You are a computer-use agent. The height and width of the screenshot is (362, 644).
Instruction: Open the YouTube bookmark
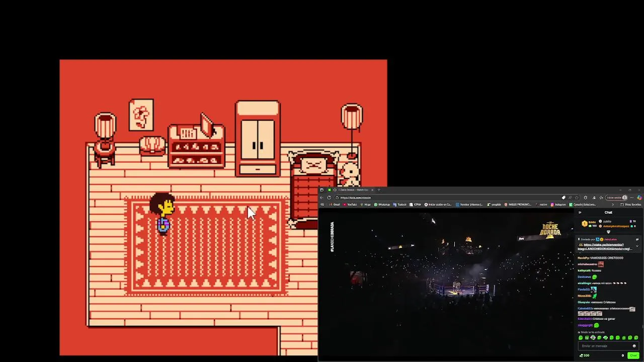pyautogui.click(x=350, y=205)
